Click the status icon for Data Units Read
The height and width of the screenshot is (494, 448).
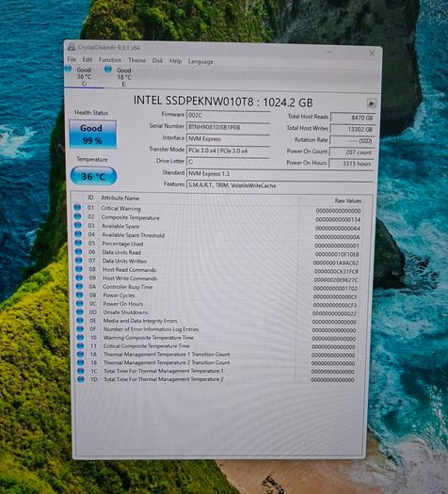tap(79, 252)
